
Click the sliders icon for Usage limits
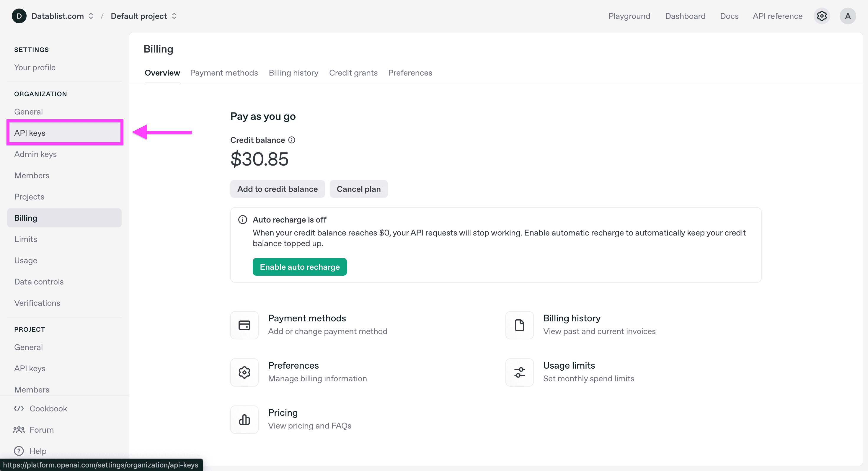pos(519,372)
